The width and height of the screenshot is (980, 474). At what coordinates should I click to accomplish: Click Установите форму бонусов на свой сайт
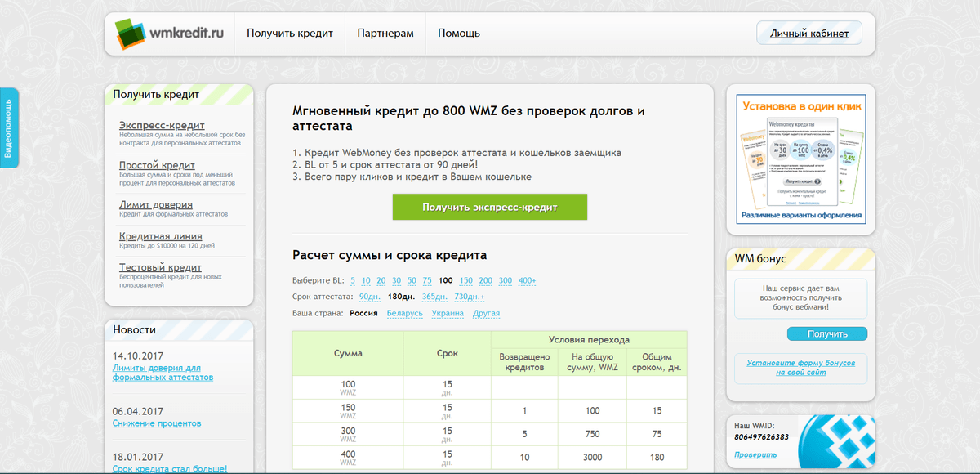pyautogui.click(x=800, y=367)
